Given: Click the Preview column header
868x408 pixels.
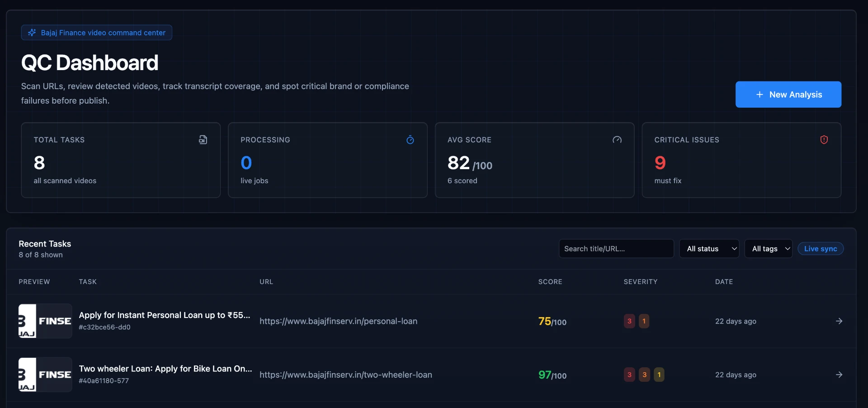Looking at the screenshot, I should 34,282.
